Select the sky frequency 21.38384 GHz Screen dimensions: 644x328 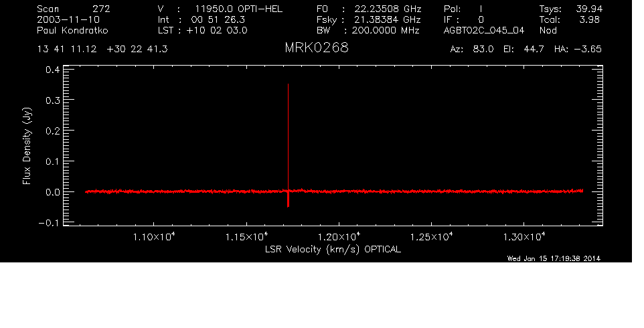pos(388,19)
